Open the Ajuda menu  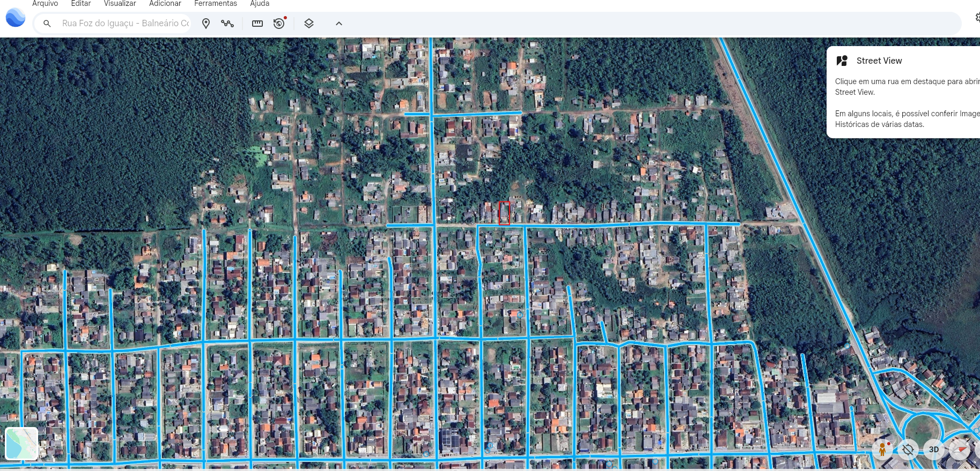click(260, 3)
